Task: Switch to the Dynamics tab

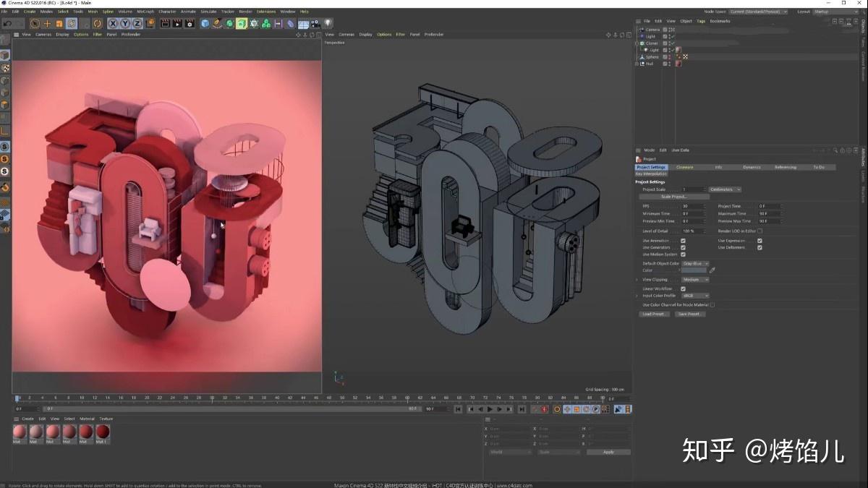Action: [x=752, y=167]
